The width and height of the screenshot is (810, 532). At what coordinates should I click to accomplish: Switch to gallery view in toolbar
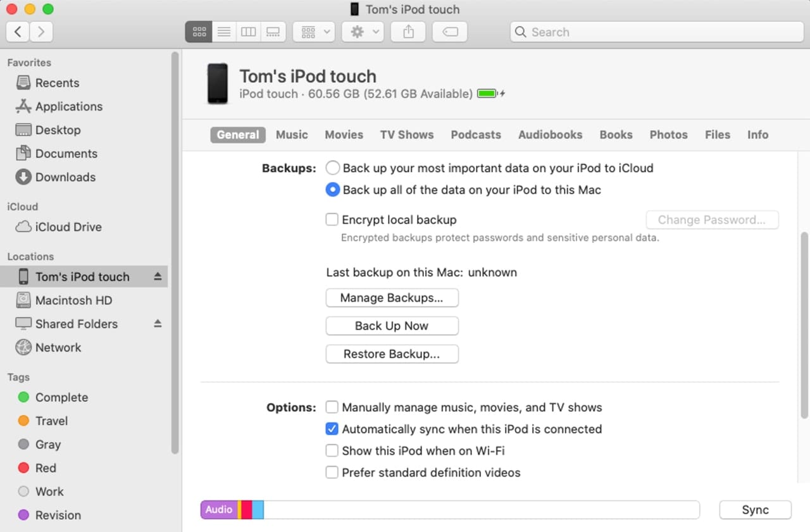pos(273,32)
